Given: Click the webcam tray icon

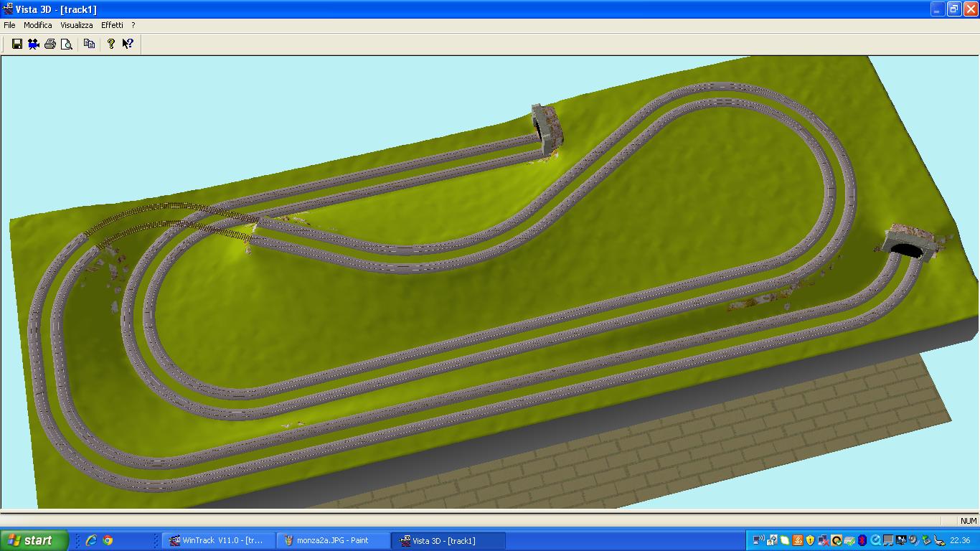Looking at the screenshot, I should point(913,540).
